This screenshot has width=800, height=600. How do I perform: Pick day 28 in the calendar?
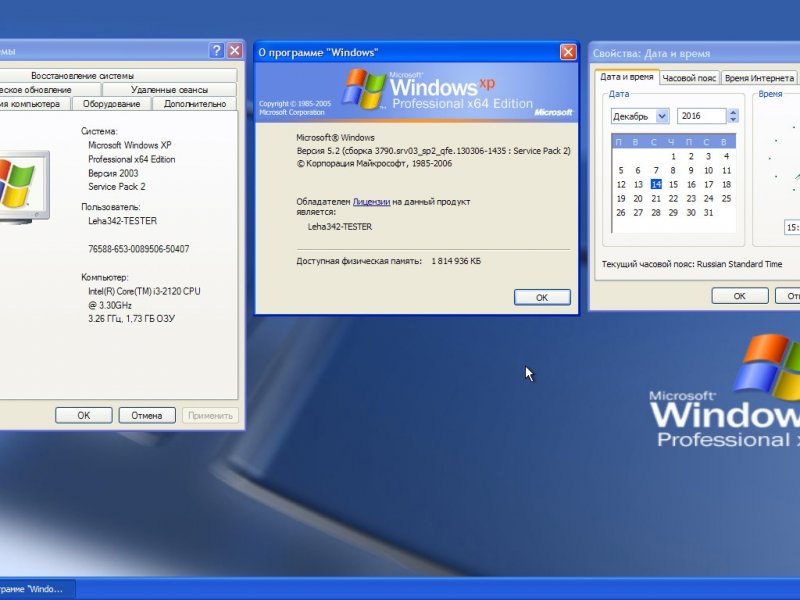(656, 213)
